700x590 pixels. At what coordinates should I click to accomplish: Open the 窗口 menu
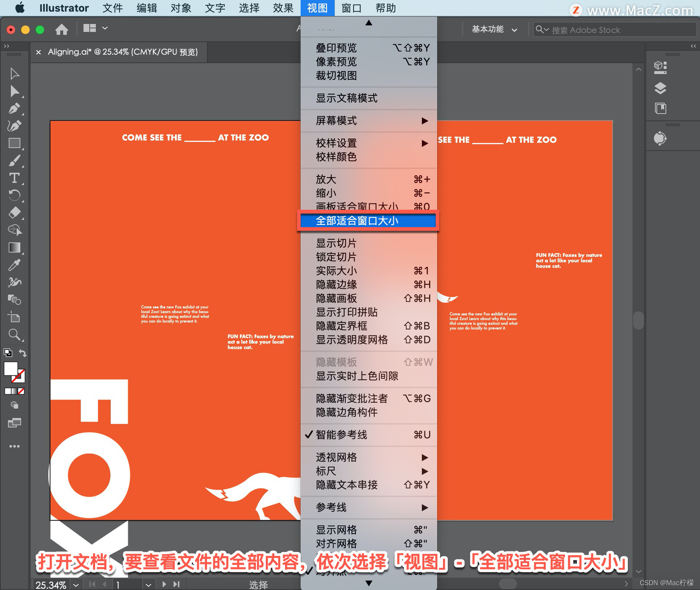coord(351,8)
